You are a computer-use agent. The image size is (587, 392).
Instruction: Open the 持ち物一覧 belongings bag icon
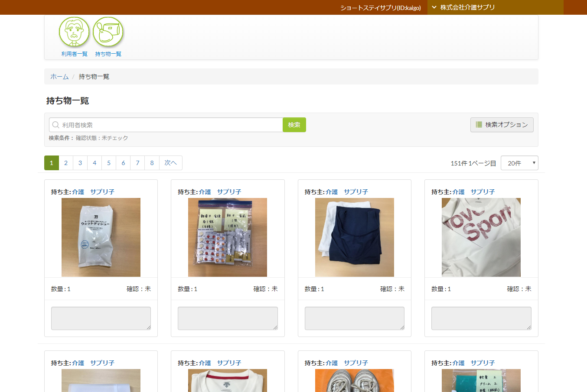(x=108, y=32)
